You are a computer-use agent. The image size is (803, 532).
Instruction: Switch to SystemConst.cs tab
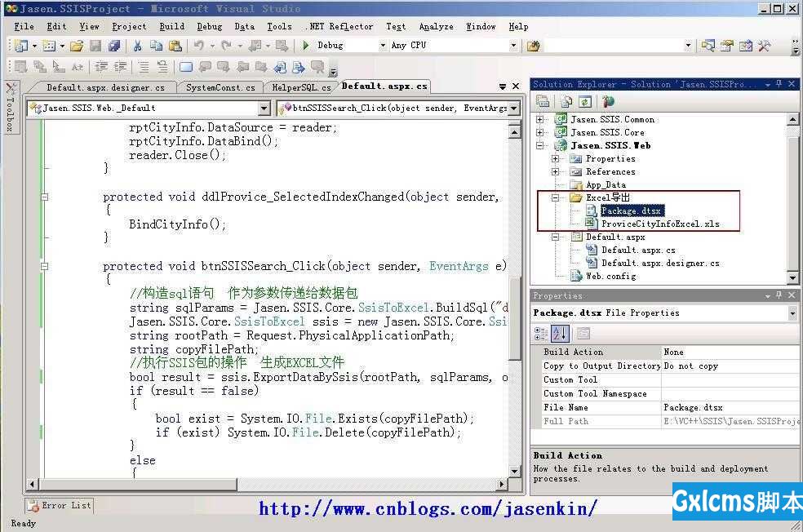(x=220, y=87)
